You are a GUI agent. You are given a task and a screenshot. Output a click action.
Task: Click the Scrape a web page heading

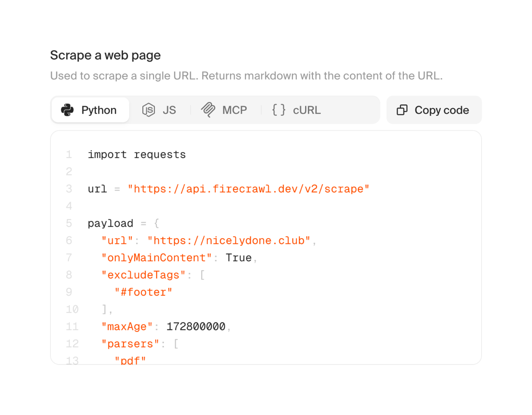tap(105, 55)
